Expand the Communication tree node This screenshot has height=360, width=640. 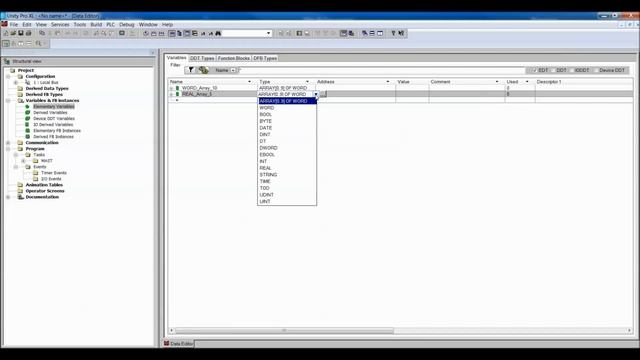point(8,143)
